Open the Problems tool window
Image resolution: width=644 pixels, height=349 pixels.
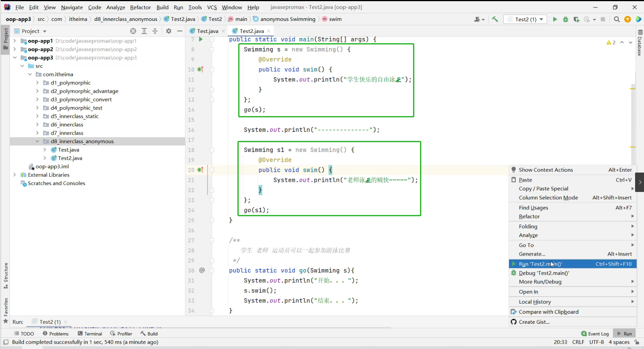coord(56,333)
